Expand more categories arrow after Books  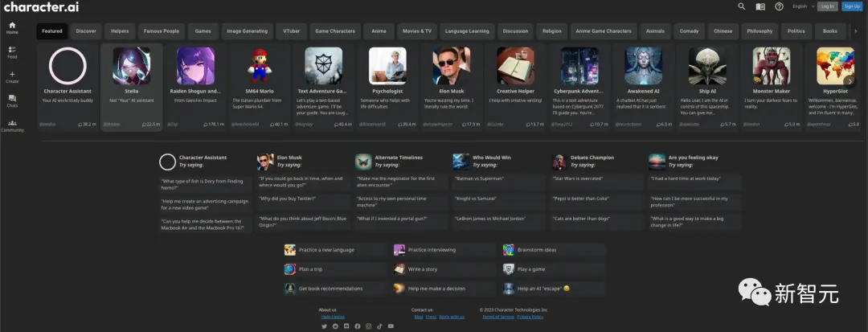[855, 31]
